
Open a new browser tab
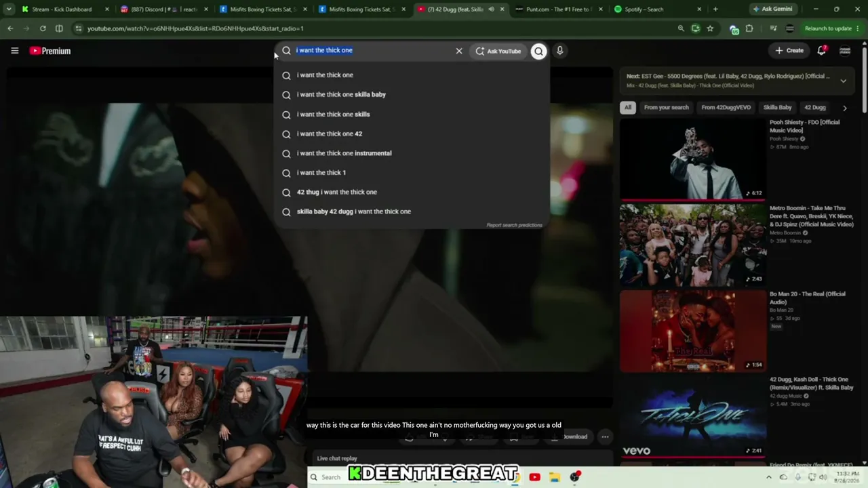[715, 9]
